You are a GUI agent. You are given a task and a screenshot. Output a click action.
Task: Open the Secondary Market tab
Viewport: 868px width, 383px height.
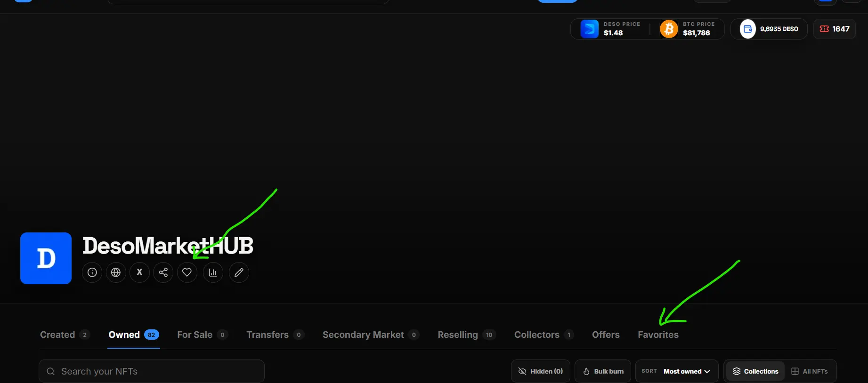[371, 335]
